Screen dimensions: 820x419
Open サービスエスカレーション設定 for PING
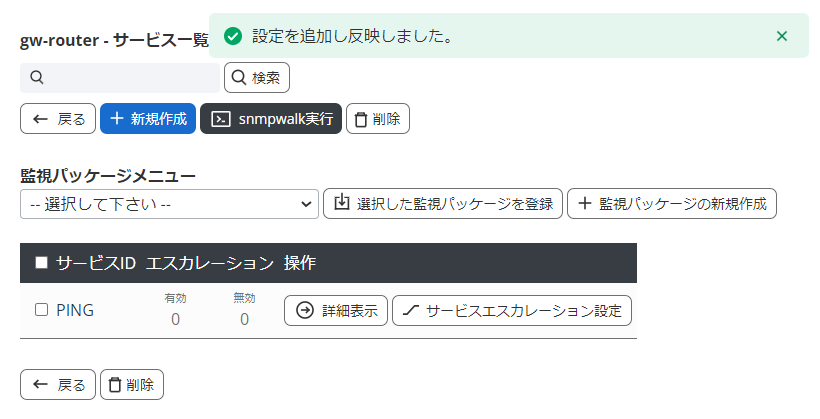pyautogui.click(x=512, y=310)
